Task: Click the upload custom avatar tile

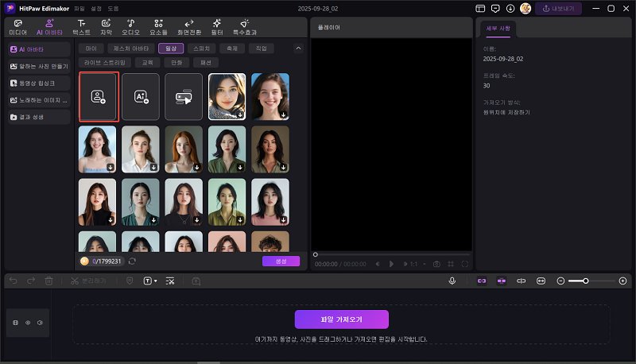Action: click(99, 97)
